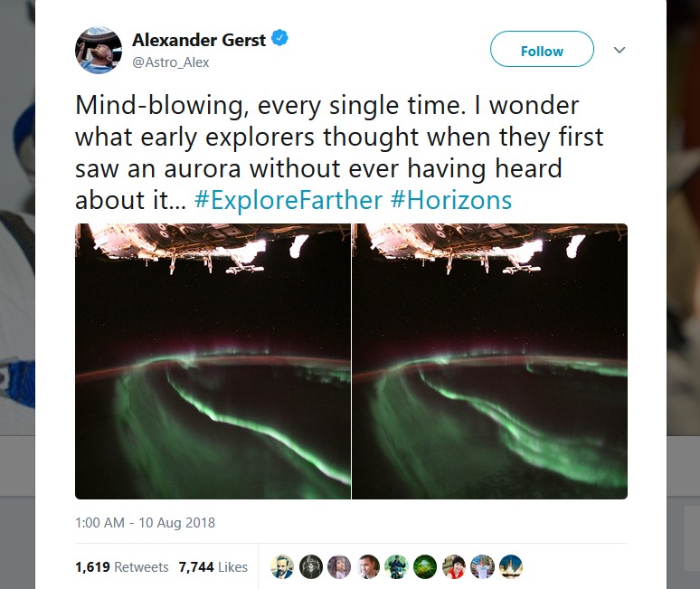Open the fourth liker's avatar

pyautogui.click(x=368, y=566)
